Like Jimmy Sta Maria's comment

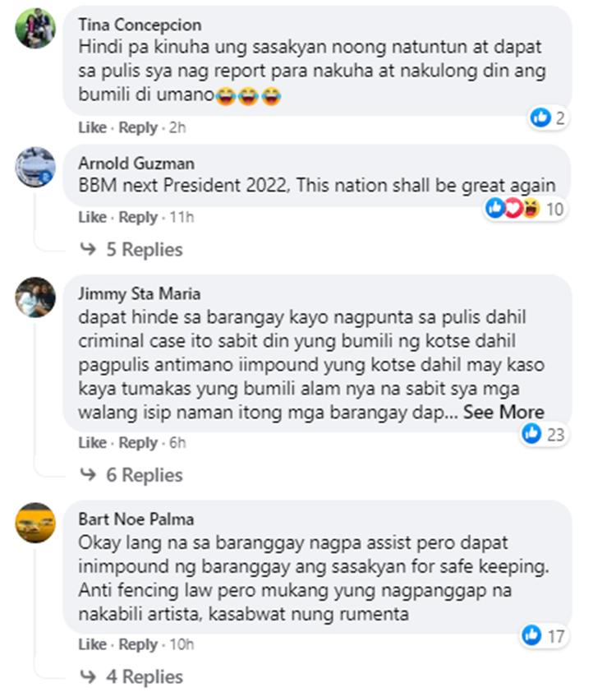pos(93,443)
